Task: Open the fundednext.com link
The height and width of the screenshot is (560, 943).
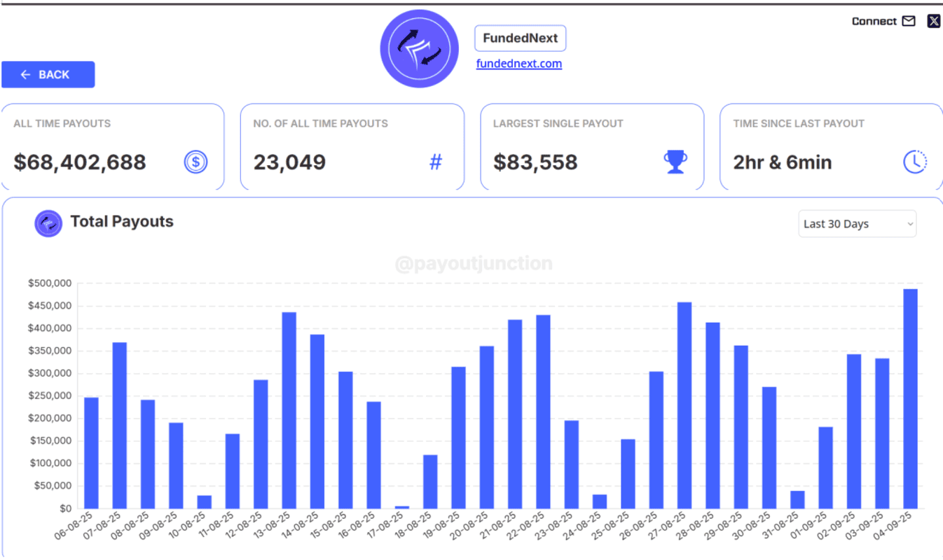Action: pyautogui.click(x=519, y=64)
